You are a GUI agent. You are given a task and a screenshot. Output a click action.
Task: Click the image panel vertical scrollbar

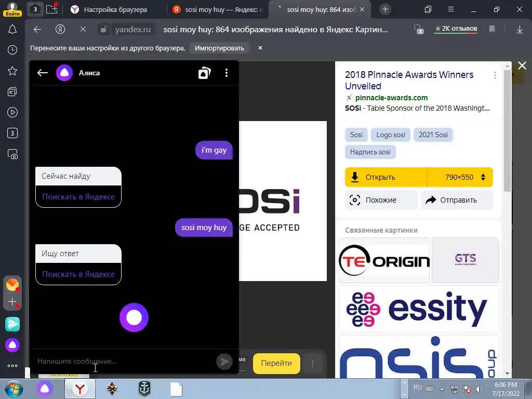click(x=507, y=130)
